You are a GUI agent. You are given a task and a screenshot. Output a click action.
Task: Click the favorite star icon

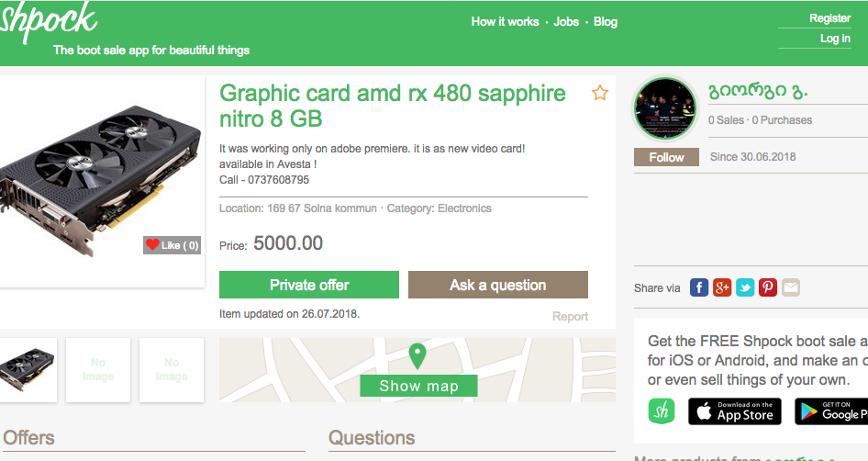click(600, 93)
